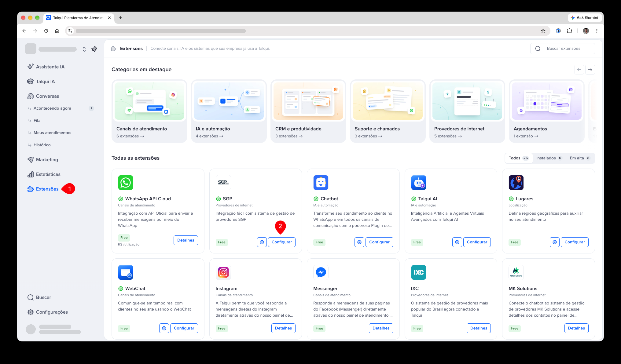Viewport: 621px width, 364px height.
Task: Switch to Em alta tab
Action: tap(580, 158)
